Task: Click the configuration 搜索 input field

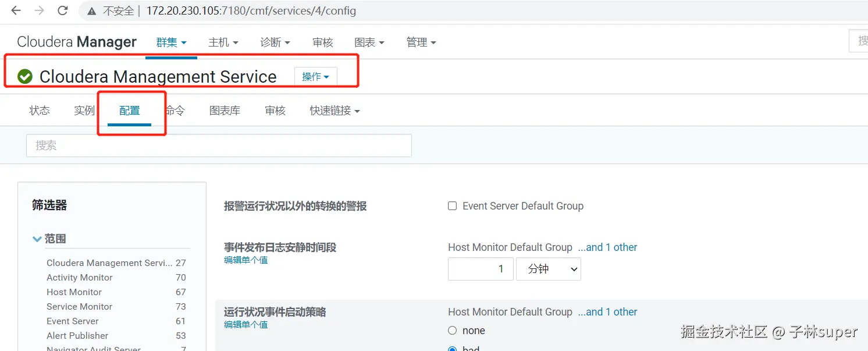Action: [x=219, y=146]
